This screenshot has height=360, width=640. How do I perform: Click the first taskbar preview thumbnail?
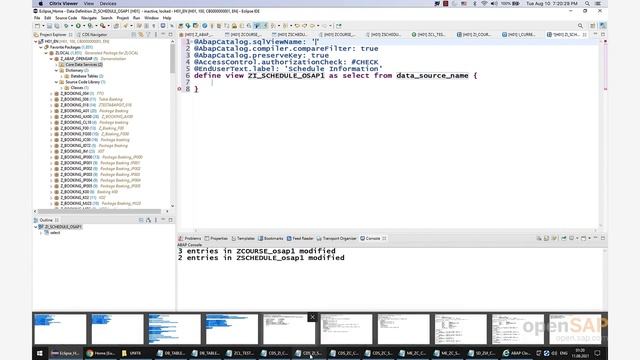60,329
